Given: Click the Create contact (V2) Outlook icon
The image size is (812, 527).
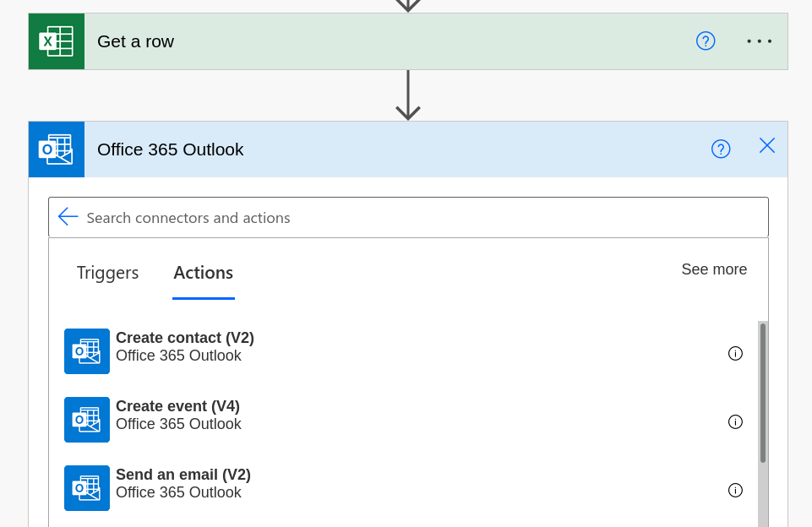Looking at the screenshot, I should pyautogui.click(x=87, y=351).
